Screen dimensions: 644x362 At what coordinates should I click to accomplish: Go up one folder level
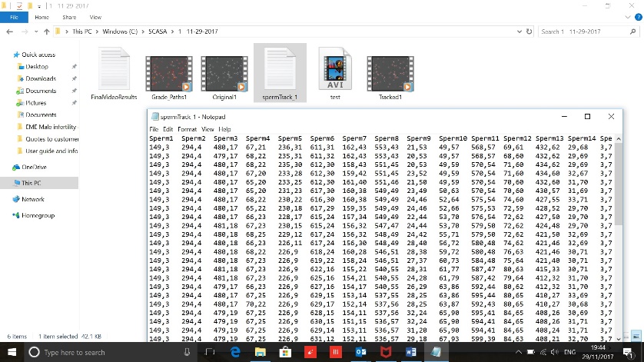point(46,32)
